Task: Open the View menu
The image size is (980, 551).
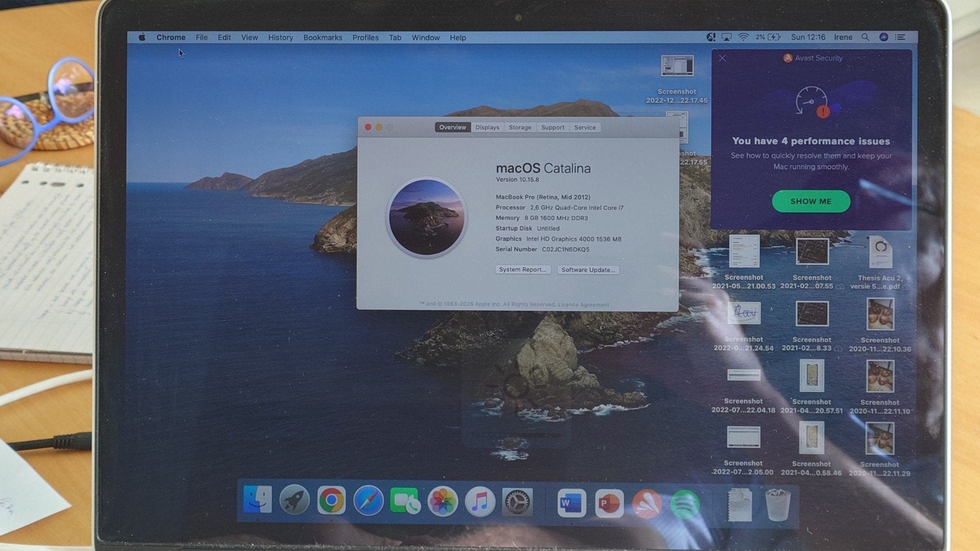Action: click(x=249, y=37)
